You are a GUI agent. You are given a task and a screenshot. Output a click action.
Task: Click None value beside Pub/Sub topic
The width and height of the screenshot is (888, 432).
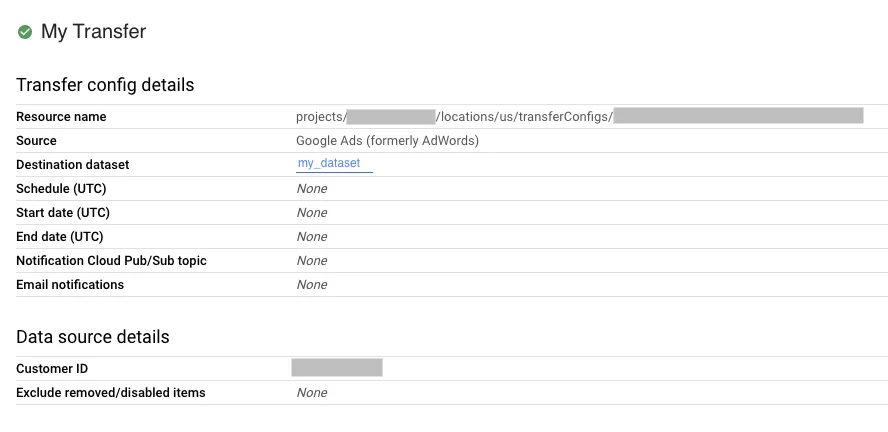pyautogui.click(x=312, y=261)
